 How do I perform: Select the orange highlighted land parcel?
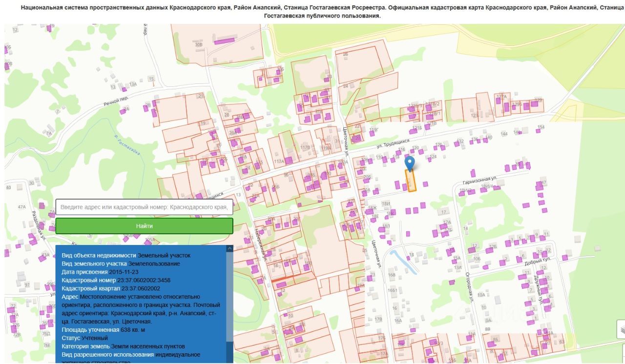[410, 181]
